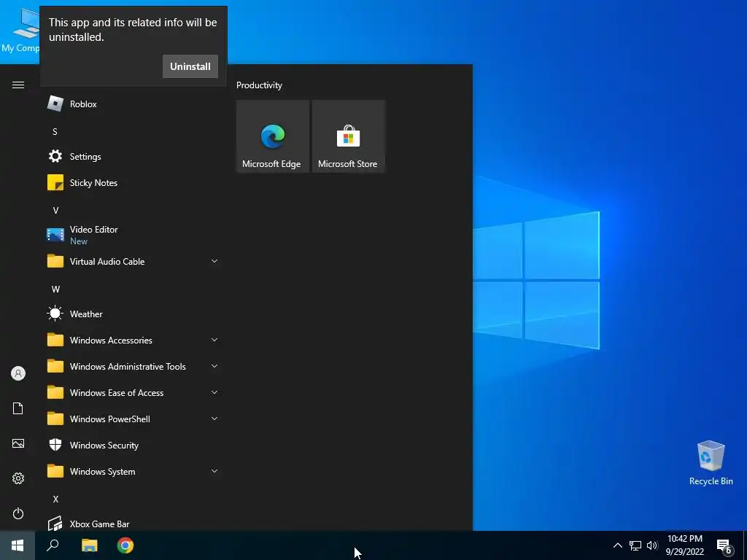This screenshot has height=560, width=747.
Task: Expand Windows System chevron
Action: click(x=214, y=471)
